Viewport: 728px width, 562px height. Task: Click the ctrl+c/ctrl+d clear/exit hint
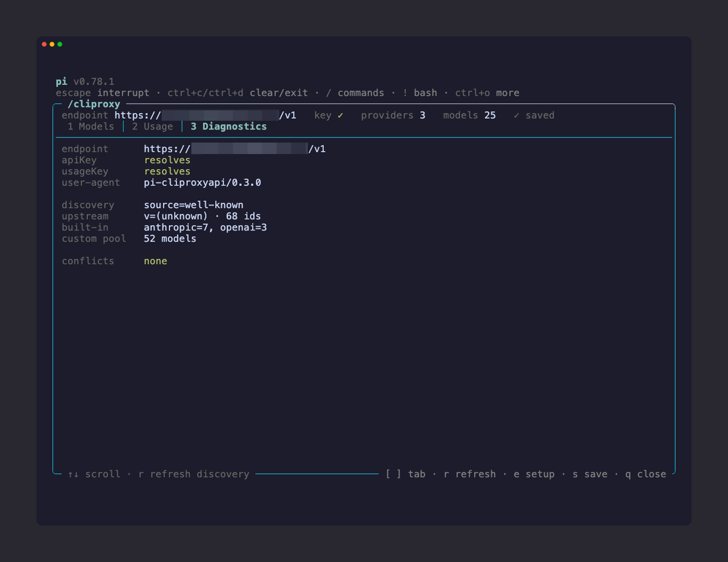[238, 93]
